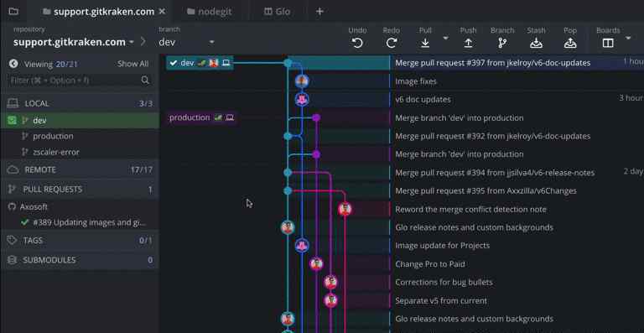Click the search magnifier in the filter box
This screenshot has height=333, width=644.
point(145,80)
